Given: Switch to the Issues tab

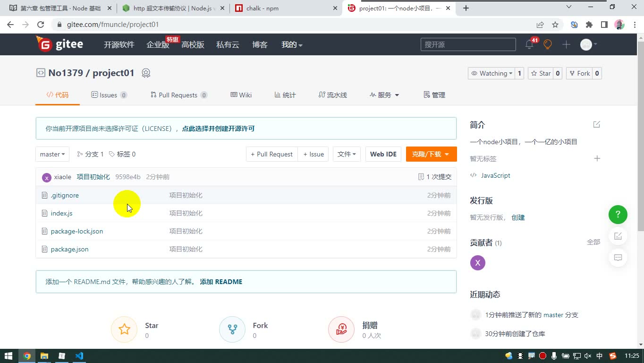Looking at the screenshot, I should (x=109, y=95).
